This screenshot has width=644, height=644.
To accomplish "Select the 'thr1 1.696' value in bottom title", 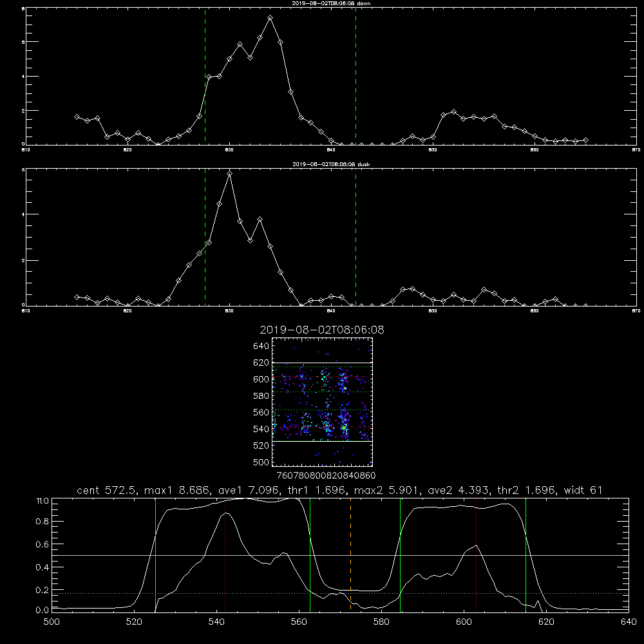I will coord(316,490).
